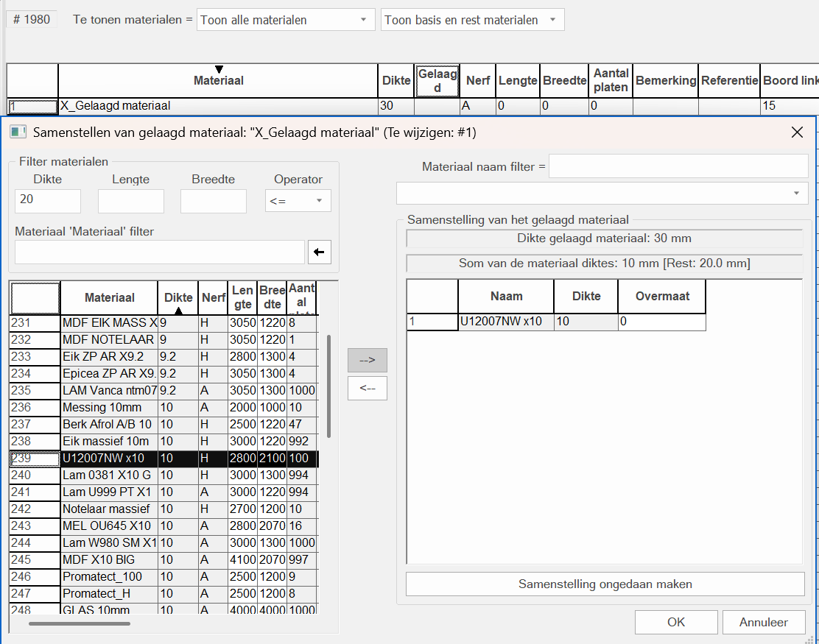Viewport: 819px width, 644px height.
Task: Click the vertical scrollbar of the material list
Action: [328, 386]
